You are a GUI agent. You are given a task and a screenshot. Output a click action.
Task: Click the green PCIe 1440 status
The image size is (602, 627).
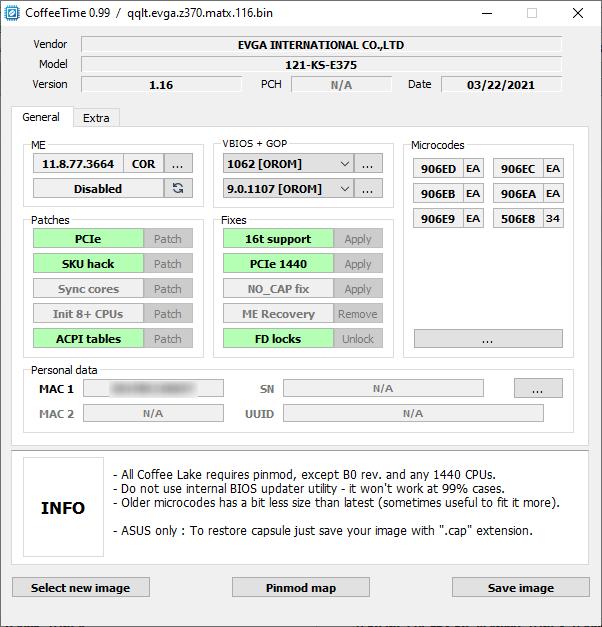pos(278,264)
